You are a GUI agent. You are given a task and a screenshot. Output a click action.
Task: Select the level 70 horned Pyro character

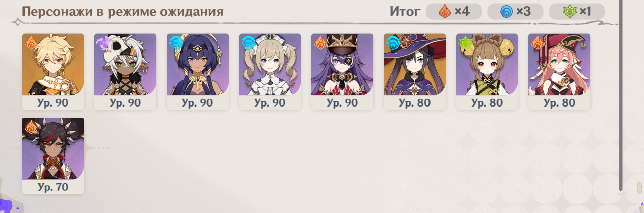click(x=53, y=156)
